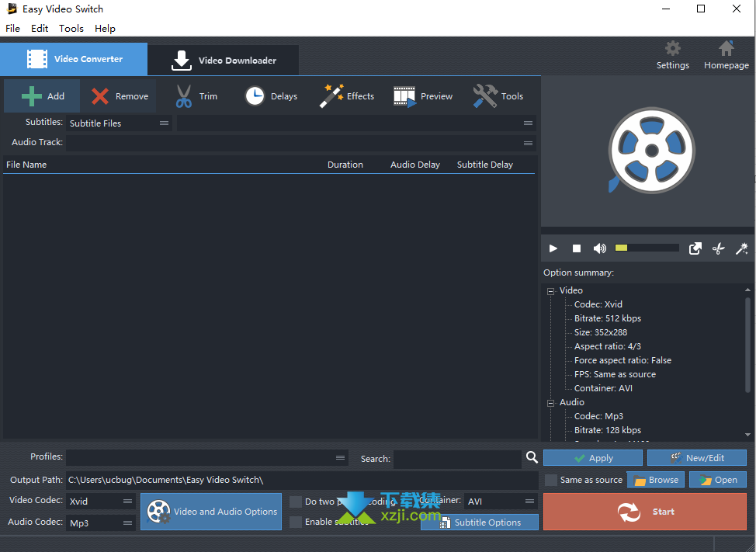Open the Audio Track dropdown

point(301,143)
